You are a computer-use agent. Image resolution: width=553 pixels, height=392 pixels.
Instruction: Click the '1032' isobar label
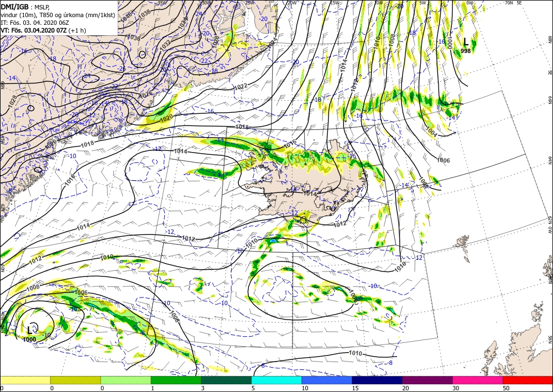(165, 45)
